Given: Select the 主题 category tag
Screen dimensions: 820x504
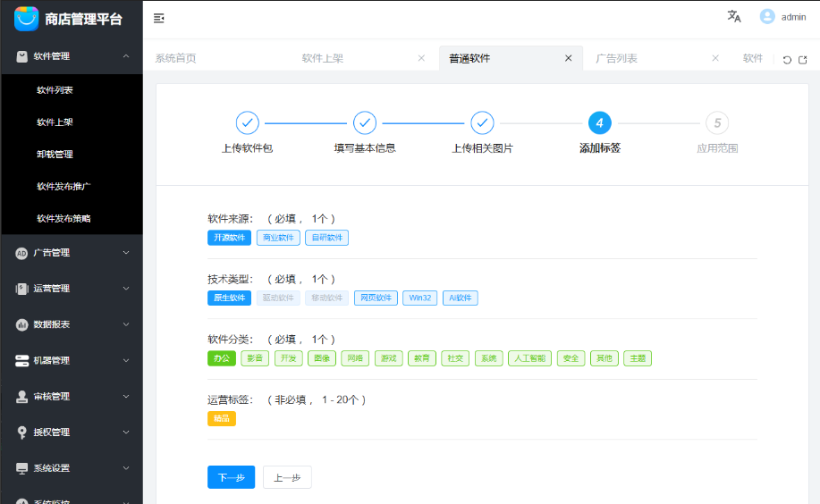Looking at the screenshot, I should point(638,358).
